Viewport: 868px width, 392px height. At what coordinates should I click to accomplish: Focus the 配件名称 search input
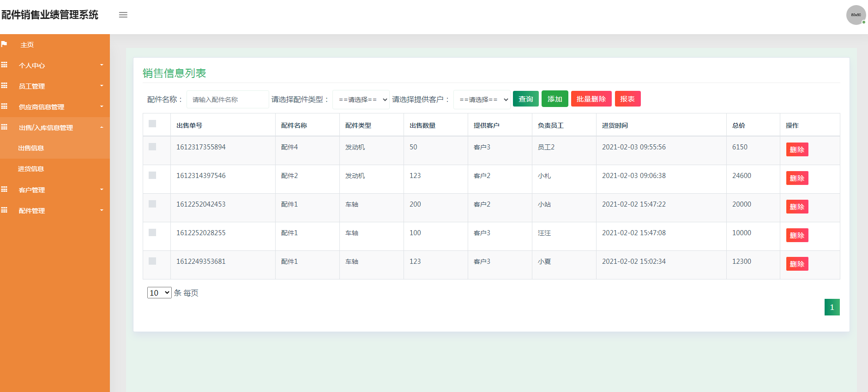[x=228, y=99]
